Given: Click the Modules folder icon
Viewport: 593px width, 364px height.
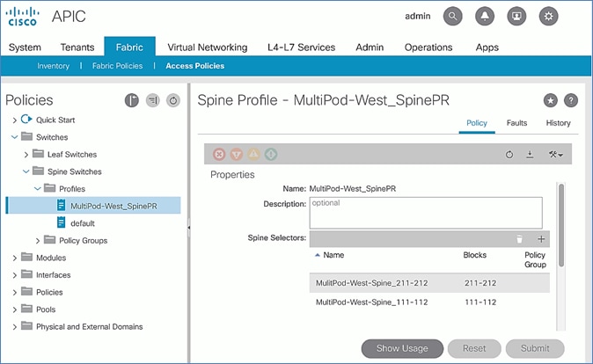Looking at the screenshot, I should point(27,257).
